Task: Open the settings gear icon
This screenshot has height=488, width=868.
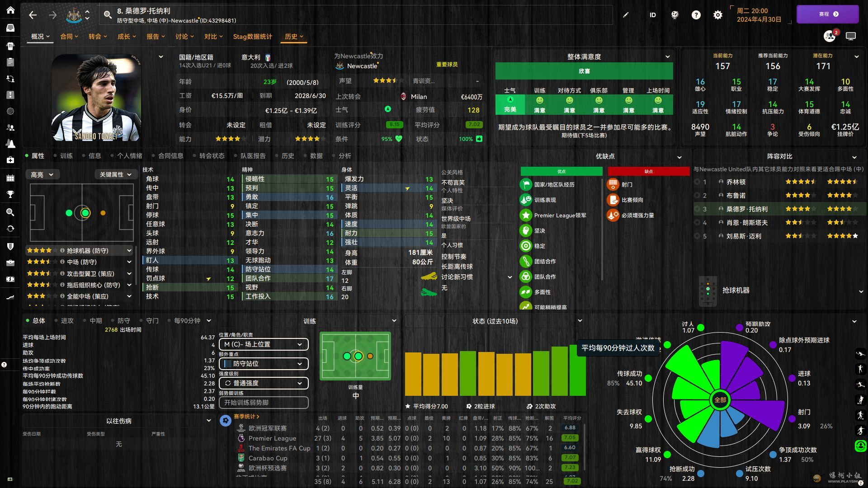Action: [718, 15]
